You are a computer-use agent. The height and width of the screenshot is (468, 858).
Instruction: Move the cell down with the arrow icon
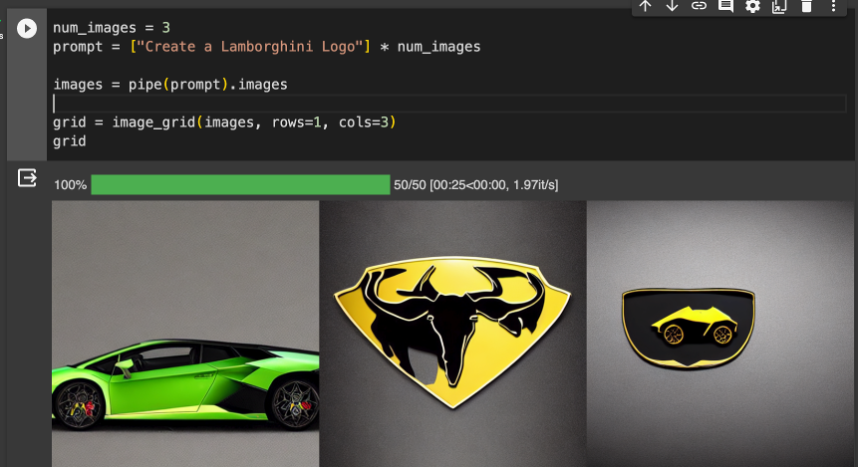click(672, 6)
